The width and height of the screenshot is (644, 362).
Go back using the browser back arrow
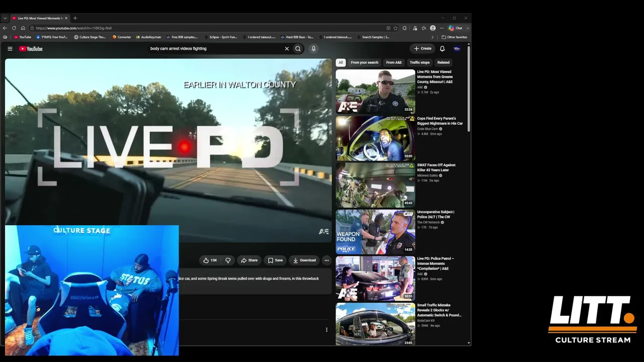point(5,28)
